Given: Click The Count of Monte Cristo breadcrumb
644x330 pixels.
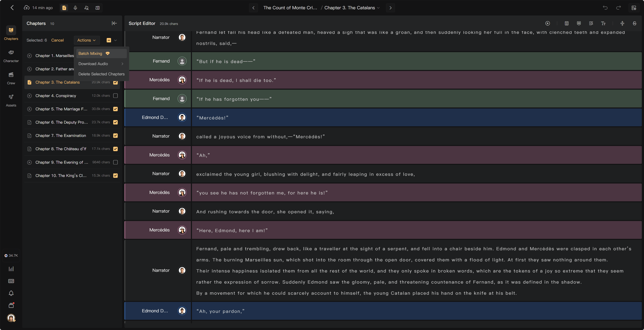Looking at the screenshot, I should point(290,8).
